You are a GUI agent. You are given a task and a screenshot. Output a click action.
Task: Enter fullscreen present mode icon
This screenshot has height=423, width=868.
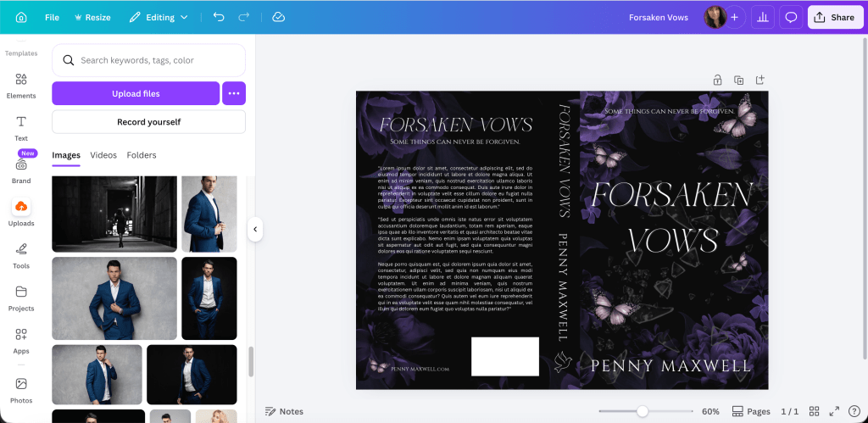[834, 411]
